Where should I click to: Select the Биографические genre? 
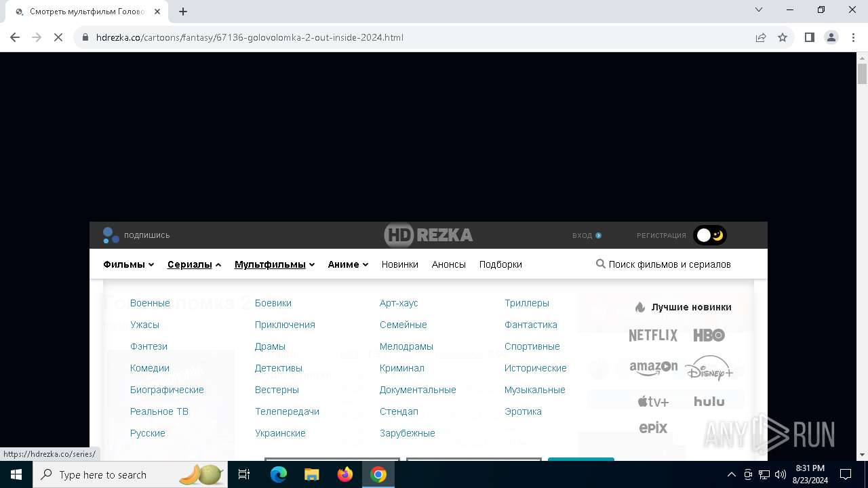pos(167,390)
